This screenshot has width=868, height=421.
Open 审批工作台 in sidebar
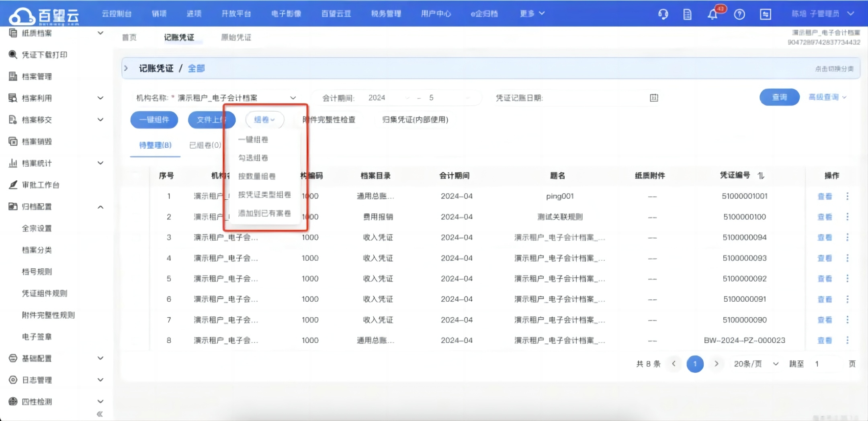pos(41,185)
